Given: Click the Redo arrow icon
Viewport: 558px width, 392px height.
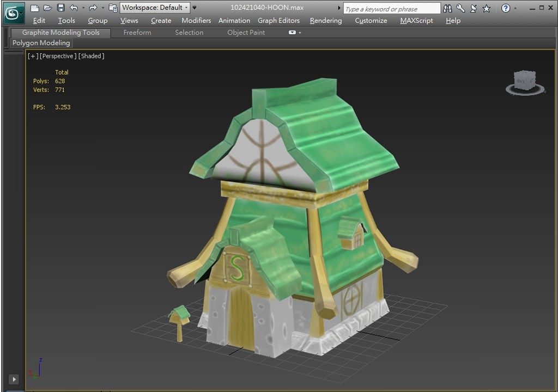Looking at the screenshot, I should (93, 8).
